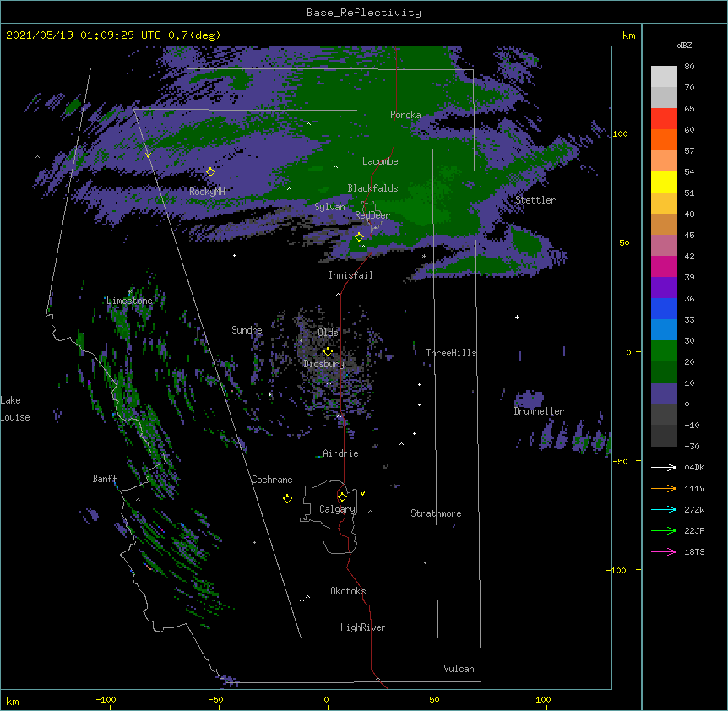Image resolution: width=728 pixels, height=711 pixels.
Task: Pick the yellow 51–54 dBZ swatch
Action: (664, 182)
